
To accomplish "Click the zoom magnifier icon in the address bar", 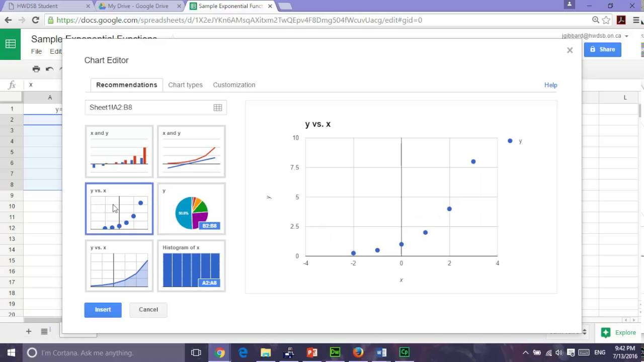I will click(596, 20).
